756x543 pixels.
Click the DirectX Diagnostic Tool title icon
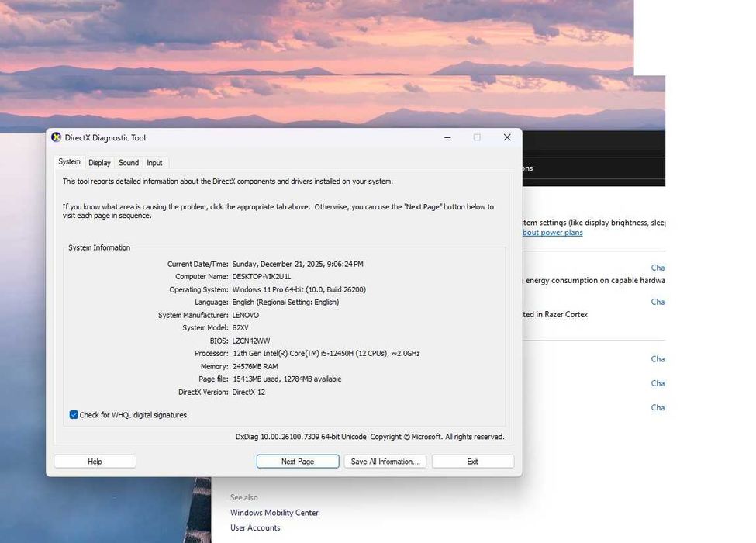point(57,137)
